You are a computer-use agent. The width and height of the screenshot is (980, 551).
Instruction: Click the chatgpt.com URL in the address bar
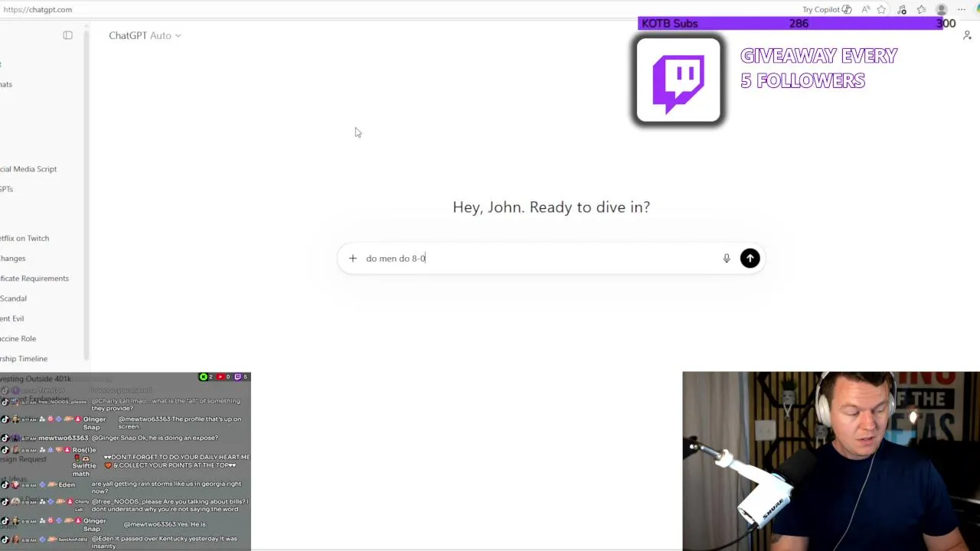(38, 9)
